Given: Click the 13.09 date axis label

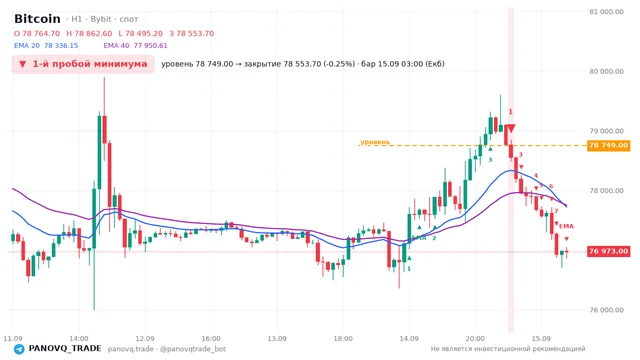Looking at the screenshot, I should coord(277,339).
